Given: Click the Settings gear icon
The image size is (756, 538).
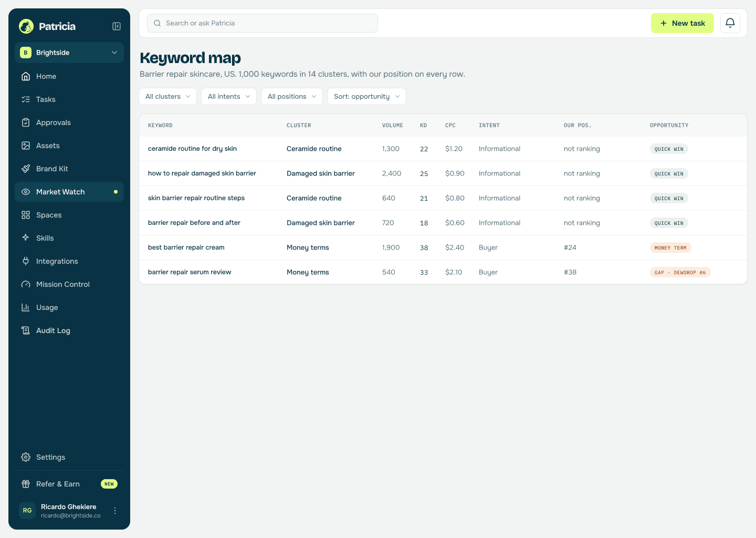Looking at the screenshot, I should [x=26, y=457].
